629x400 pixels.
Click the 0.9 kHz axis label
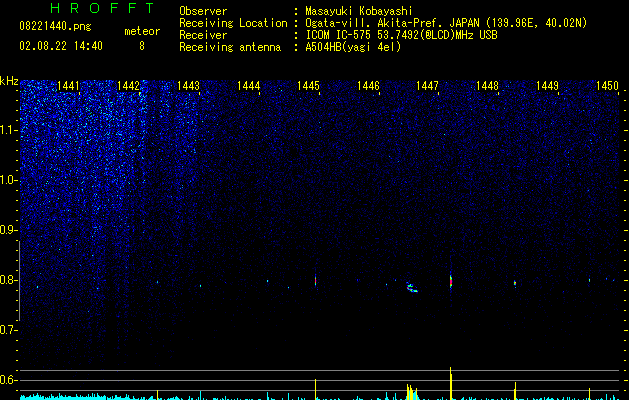pos(8,230)
